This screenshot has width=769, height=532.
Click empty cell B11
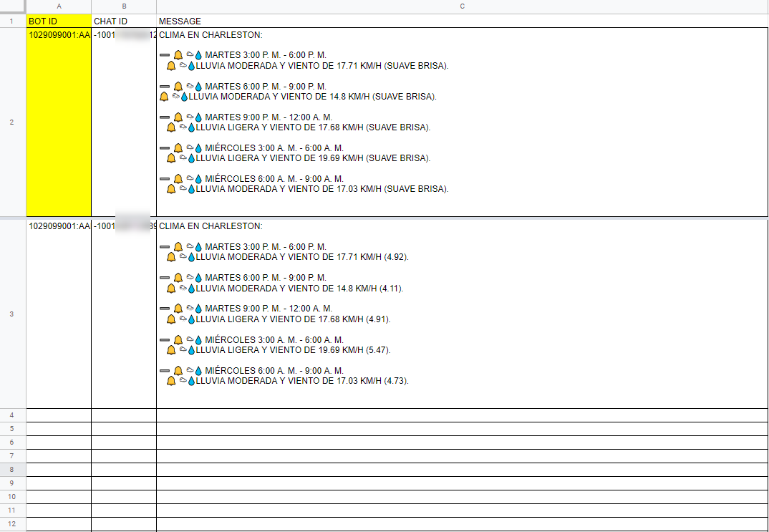tap(124, 511)
